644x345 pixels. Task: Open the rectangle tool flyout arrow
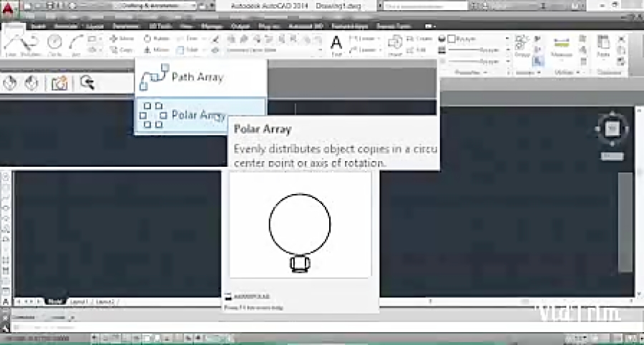pos(100,39)
